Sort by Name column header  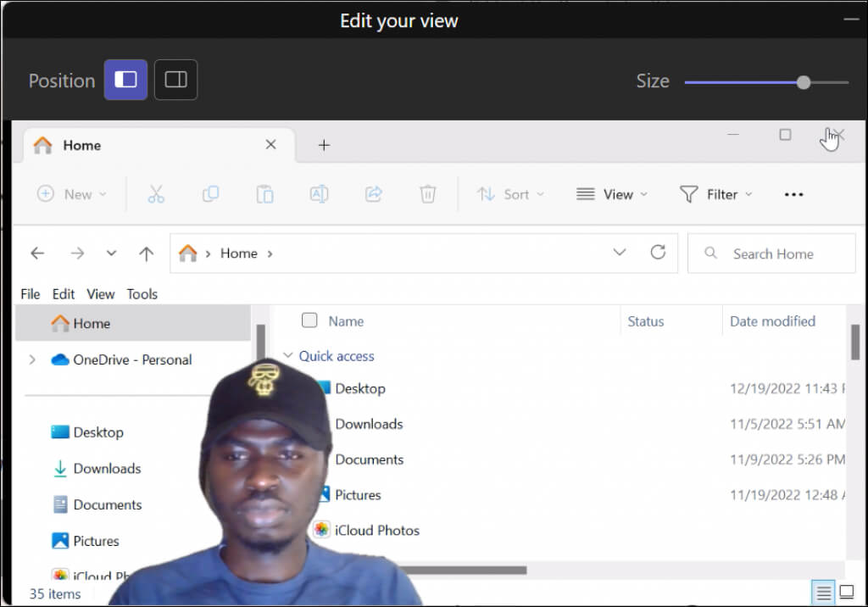[x=346, y=321]
